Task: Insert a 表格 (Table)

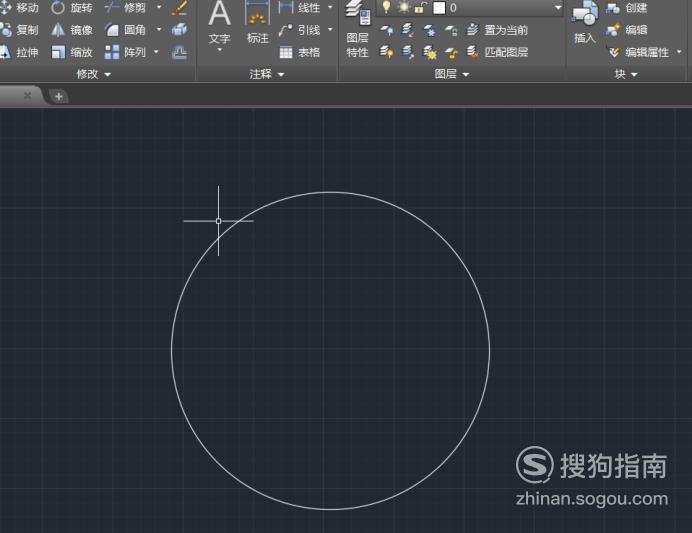Action: (x=300, y=53)
